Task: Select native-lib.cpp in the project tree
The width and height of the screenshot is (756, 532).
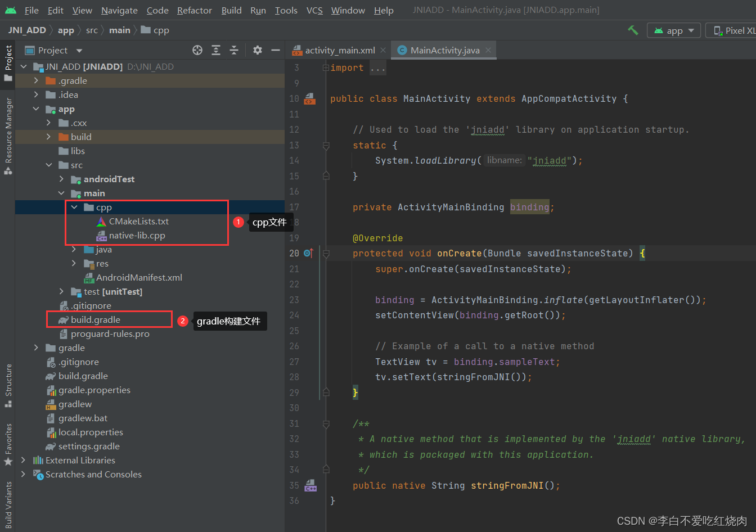Action: tap(137, 236)
